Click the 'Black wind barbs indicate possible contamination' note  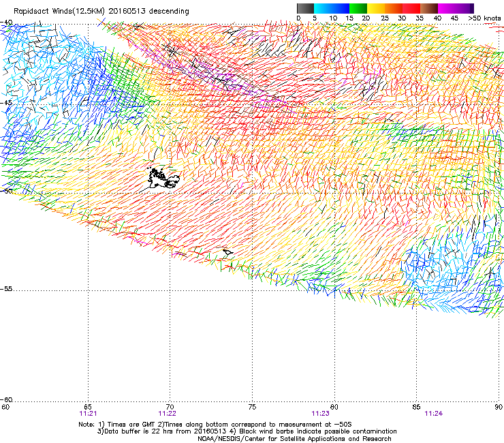click(313, 431)
